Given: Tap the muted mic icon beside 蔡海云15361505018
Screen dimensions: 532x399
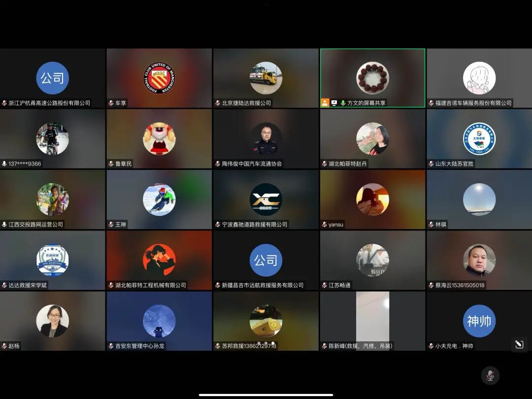Looking at the screenshot, I should tap(431, 285).
